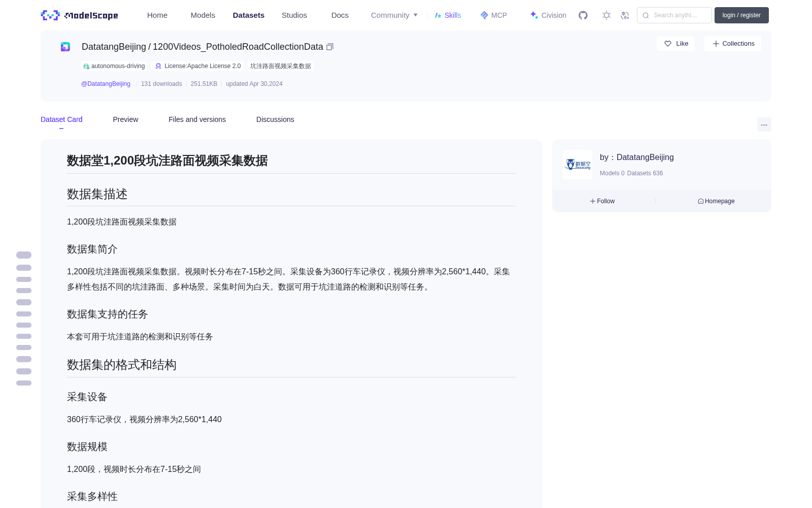Open the MCP link

click(x=494, y=15)
